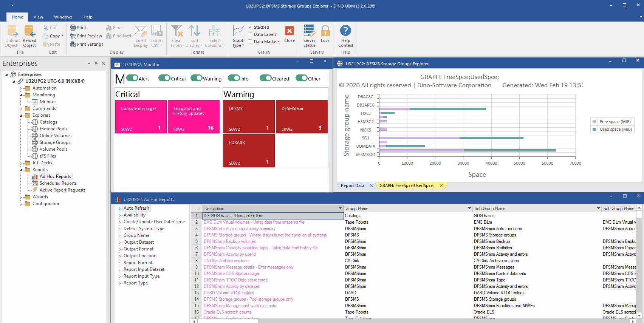Expand the Availability report filter
The width and height of the screenshot is (644, 323).
coord(120,215)
